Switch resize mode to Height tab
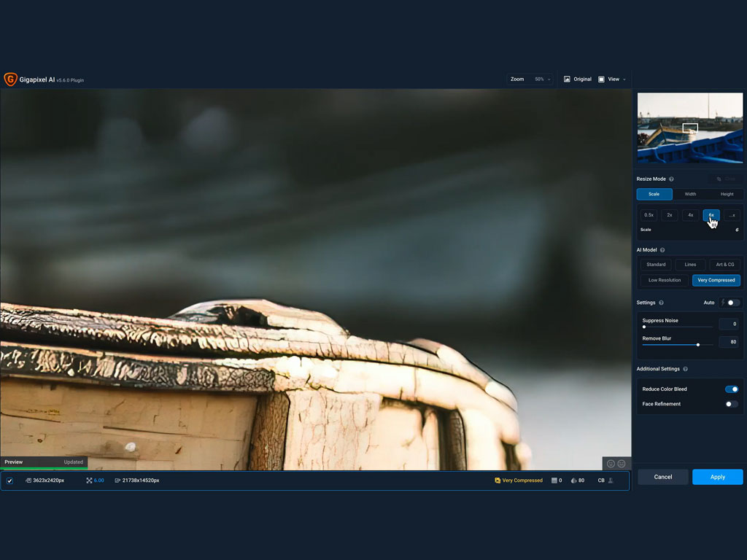 (x=727, y=194)
